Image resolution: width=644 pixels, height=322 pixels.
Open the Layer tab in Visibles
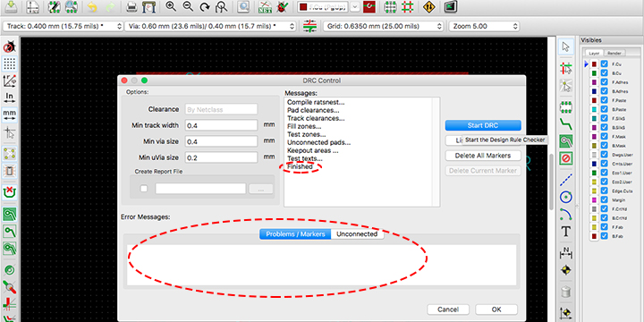click(594, 53)
